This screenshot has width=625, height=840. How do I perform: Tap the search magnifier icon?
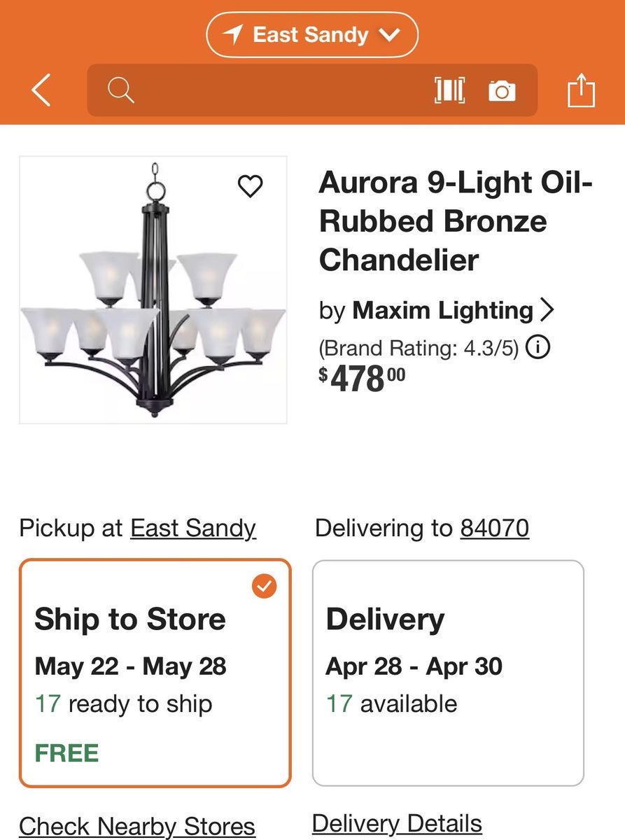[x=120, y=90]
